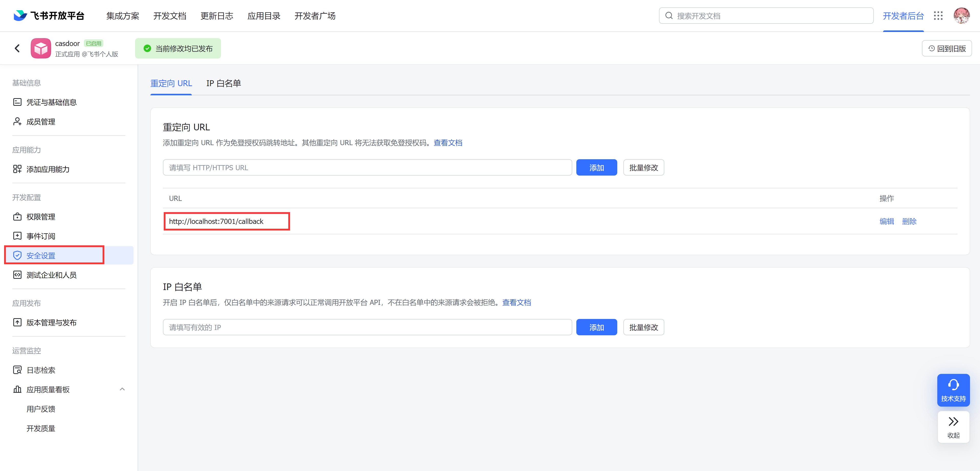Open 测试企业和人员 configuration
The height and width of the screenshot is (471, 980).
tap(51, 274)
